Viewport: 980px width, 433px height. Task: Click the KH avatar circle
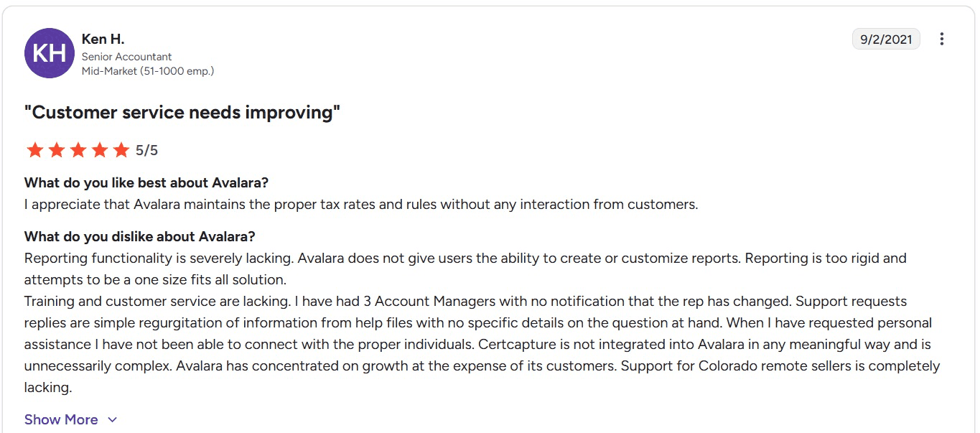pos(50,52)
